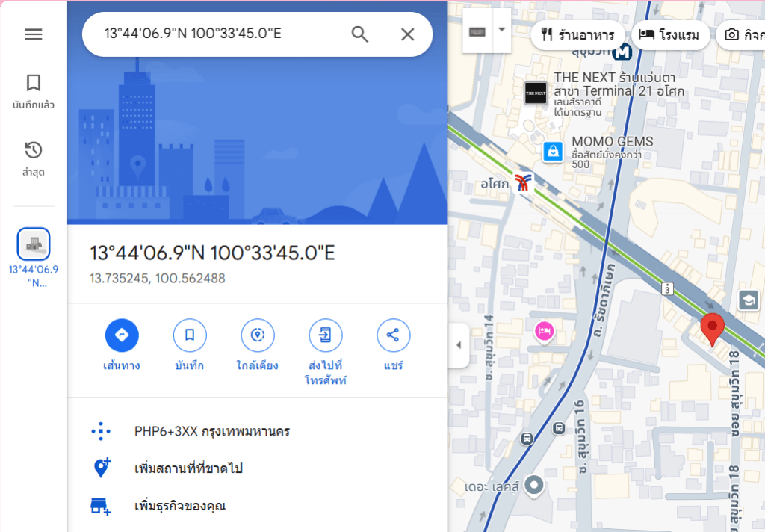Filter map by Restaurants (ร้านอาหาร) chip
The image size is (765, 532).
pyautogui.click(x=577, y=34)
